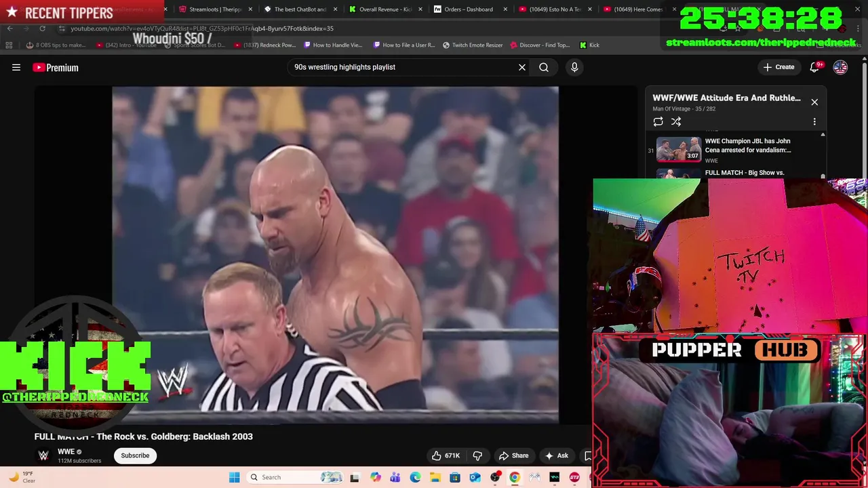This screenshot has height=488, width=868.
Task: Open the weather widget 19°F Clear
Action: (x=21, y=477)
